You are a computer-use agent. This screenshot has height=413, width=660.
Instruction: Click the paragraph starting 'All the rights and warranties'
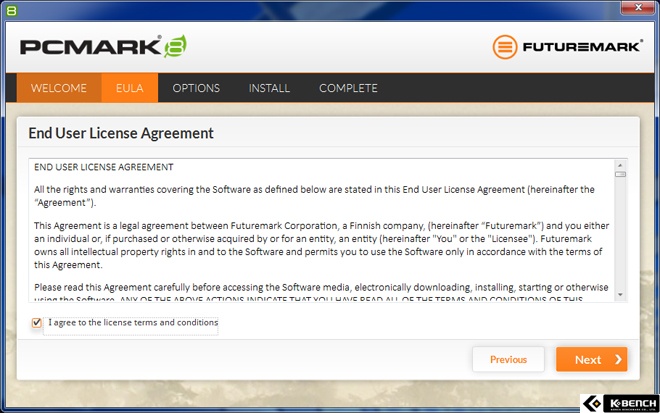pos(314,196)
